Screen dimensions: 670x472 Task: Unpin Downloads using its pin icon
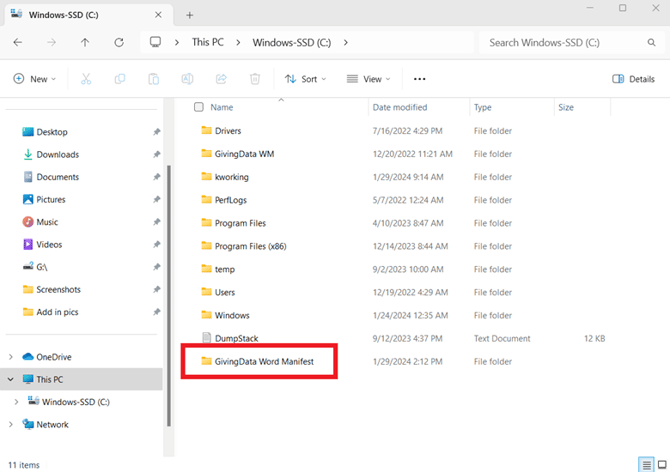[156, 155]
